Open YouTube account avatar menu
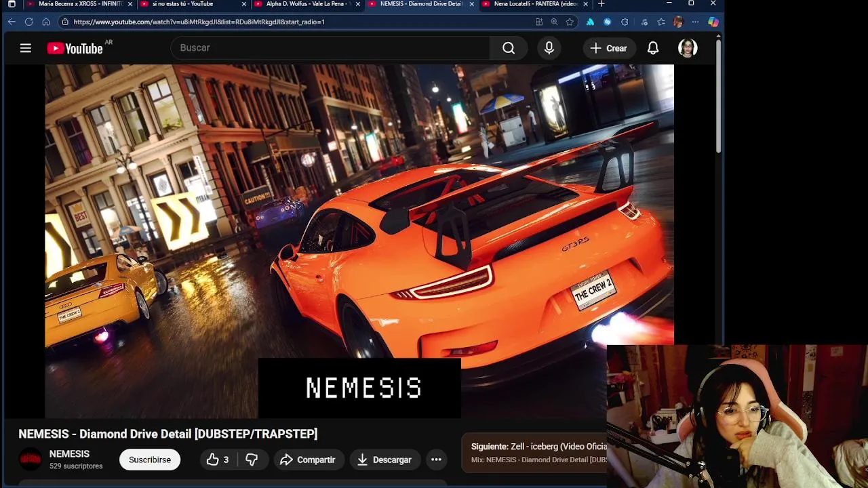868x488 pixels. coord(688,48)
